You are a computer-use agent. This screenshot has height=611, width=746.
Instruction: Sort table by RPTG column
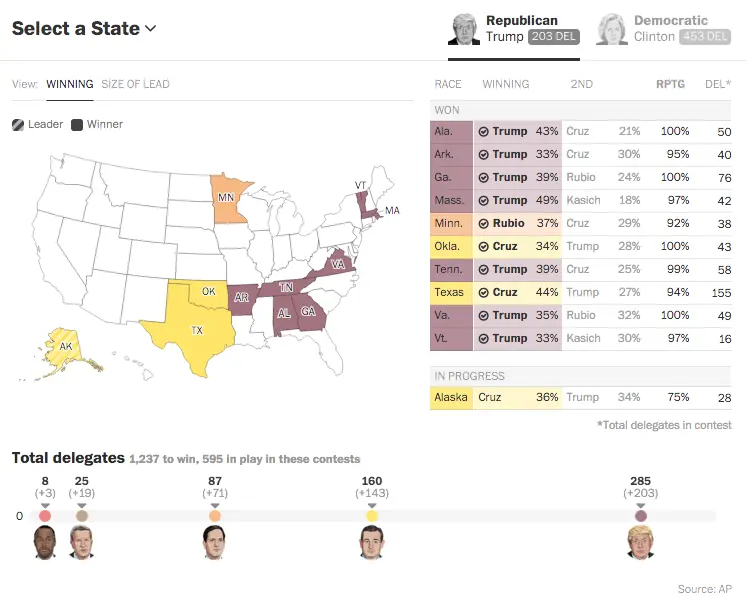[670, 84]
